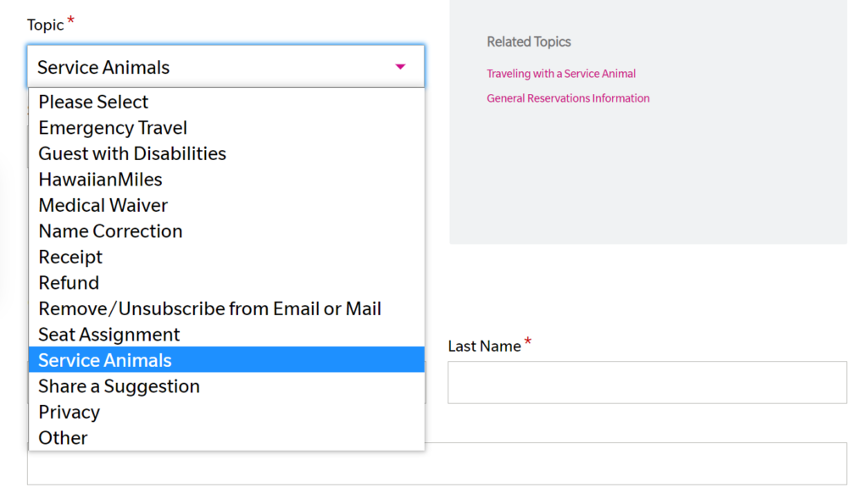
Task: Click the 'Last Name' field label
Action: 484,347
